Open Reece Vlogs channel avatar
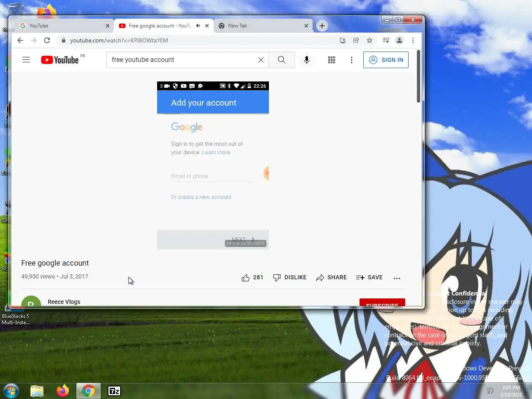 tap(31, 301)
